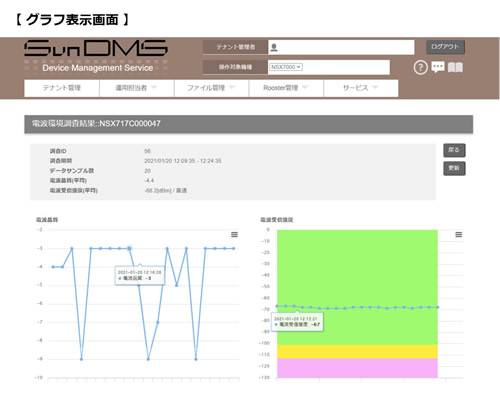Click the ログアウト button
This screenshot has width=500, height=393.
445,47
